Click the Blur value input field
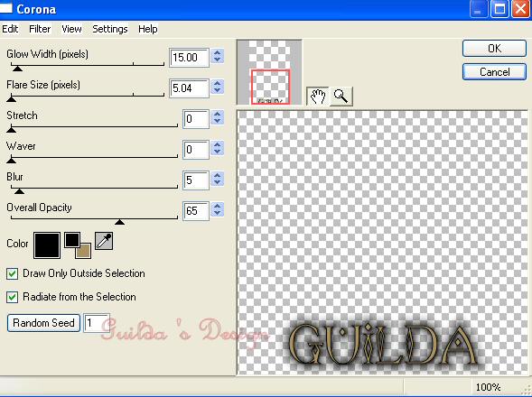Viewport: 532px width, 397px height. click(195, 180)
